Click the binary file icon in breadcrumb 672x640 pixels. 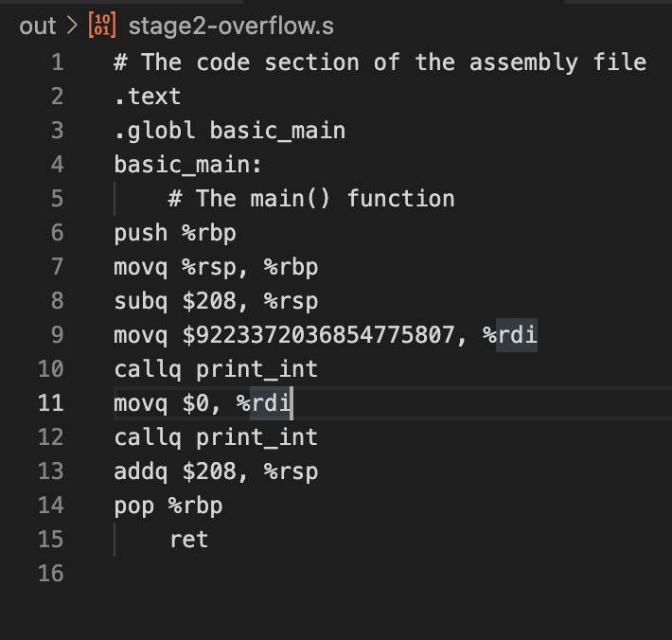click(x=101, y=26)
